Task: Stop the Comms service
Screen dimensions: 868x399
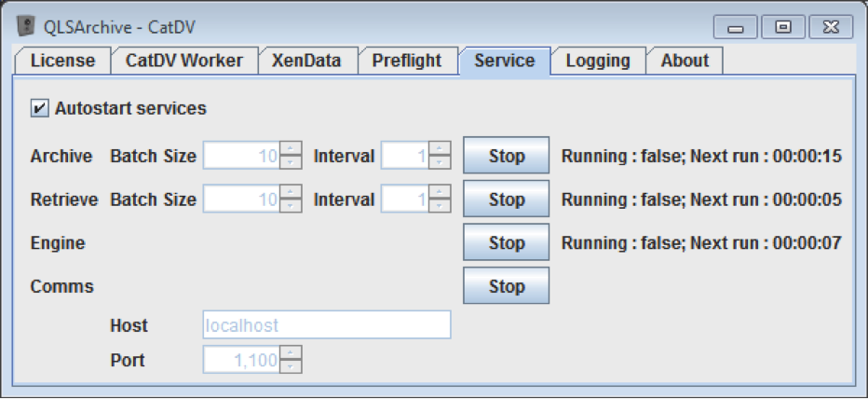Action: click(506, 286)
